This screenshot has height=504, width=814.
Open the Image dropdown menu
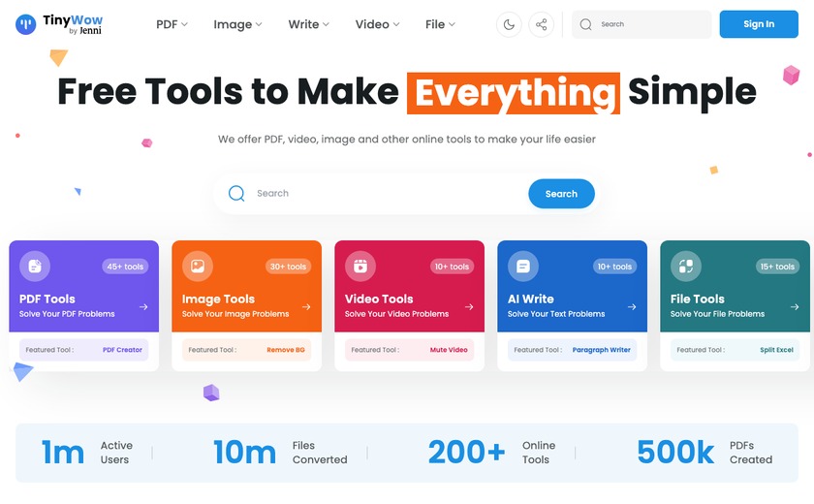[x=237, y=24]
